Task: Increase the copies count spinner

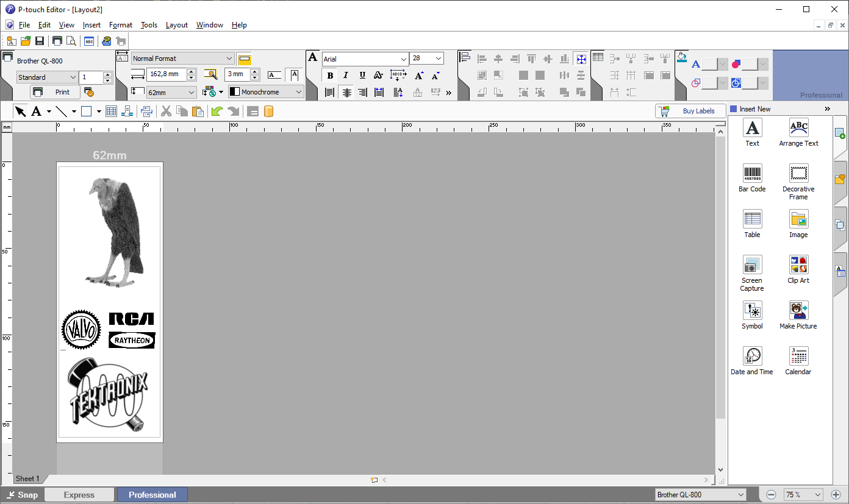Action: pos(108,74)
